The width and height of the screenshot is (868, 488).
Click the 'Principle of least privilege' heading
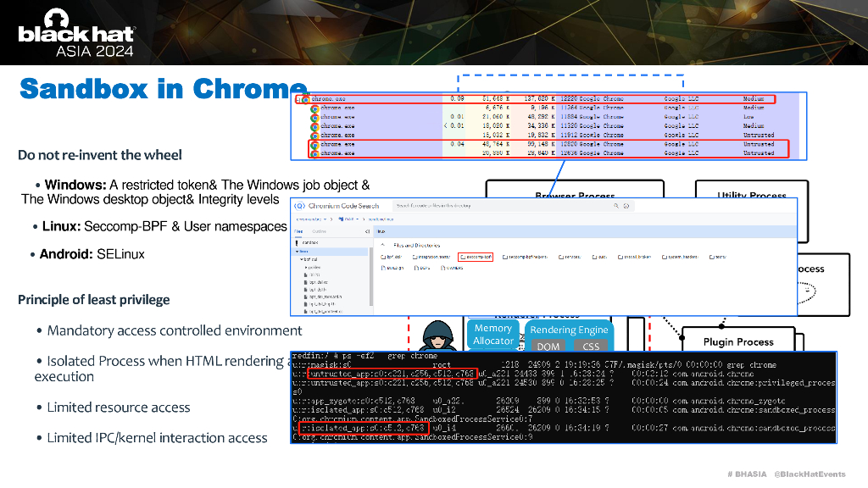tap(93, 300)
